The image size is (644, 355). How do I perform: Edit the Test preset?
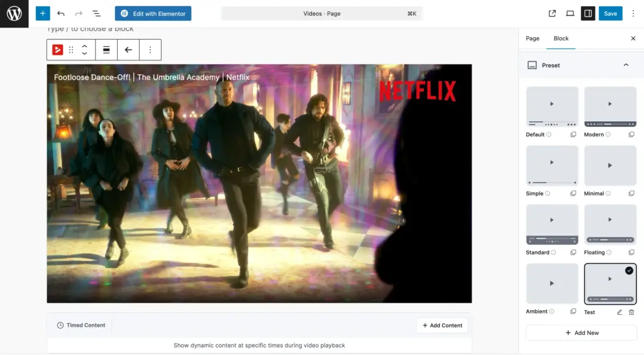point(619,312)
